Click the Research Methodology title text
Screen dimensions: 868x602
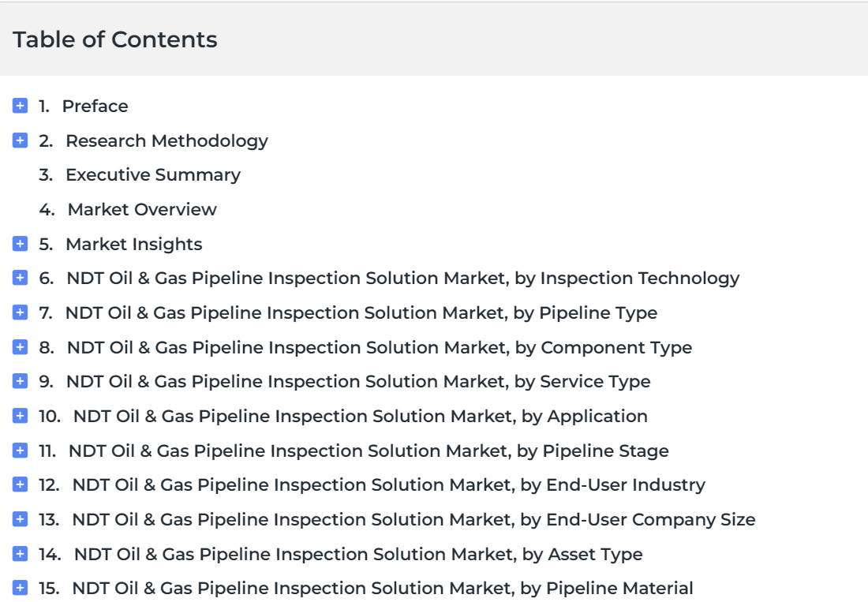pos(166,141)
